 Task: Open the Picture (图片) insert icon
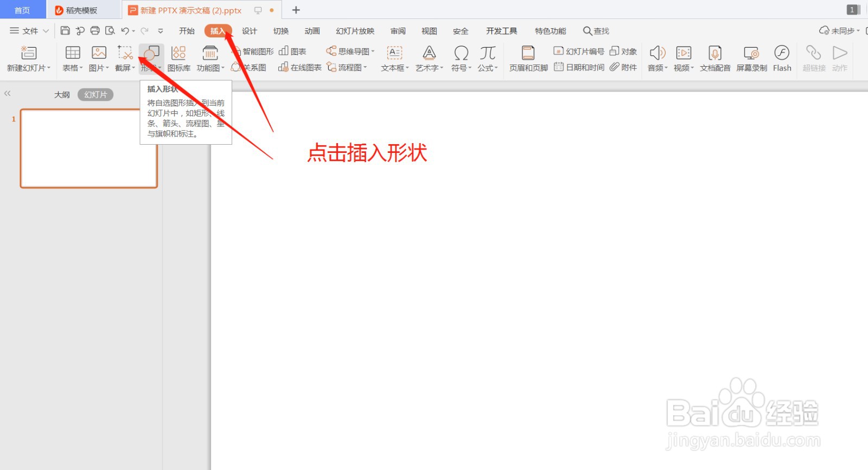pyautogui.click(x=99, y=53)
